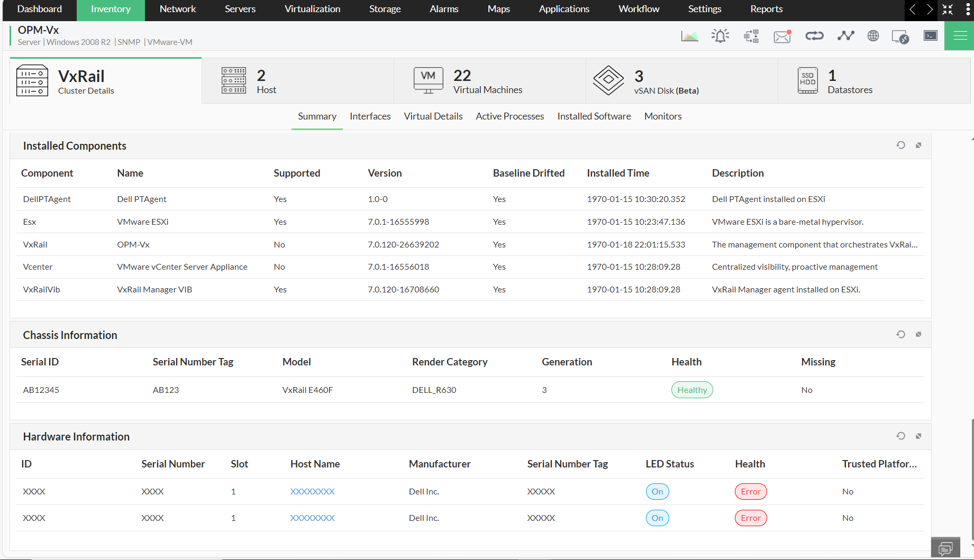This screenshot has width=974, height=560.
Task: Click the globe web icon
Action: 873,35
